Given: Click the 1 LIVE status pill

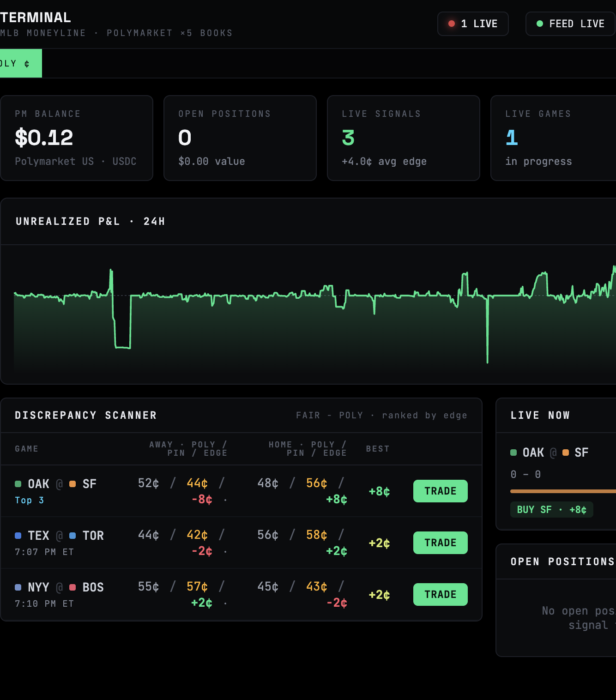Looking at the screenshot, I should click(x=473, y=24).
